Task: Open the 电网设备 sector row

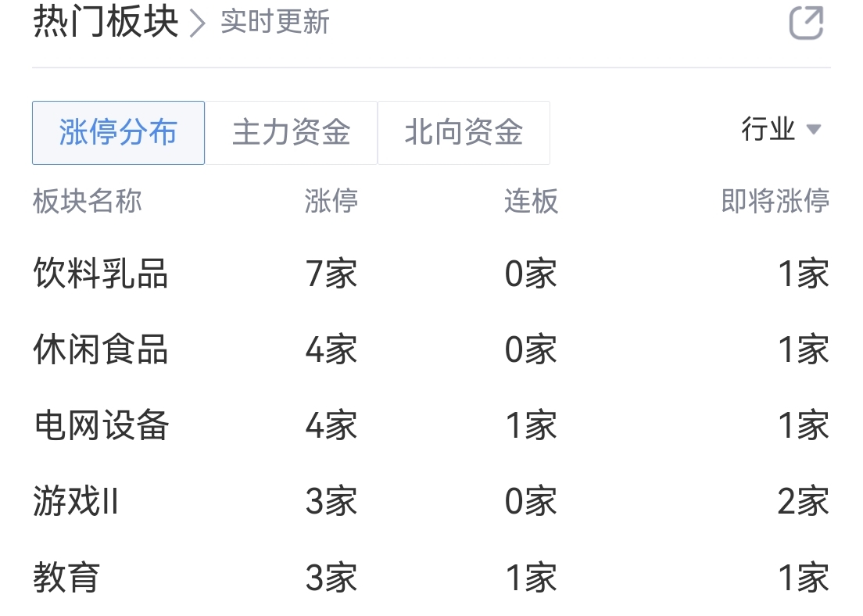Action: (x=431, y=425)
